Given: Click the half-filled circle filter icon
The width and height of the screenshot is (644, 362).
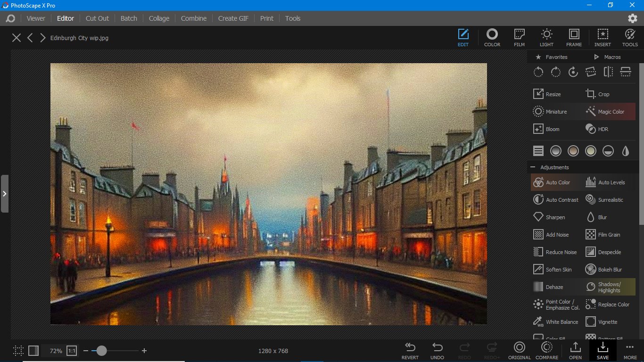Looking at the screenshot, I should tap(608, 151).
